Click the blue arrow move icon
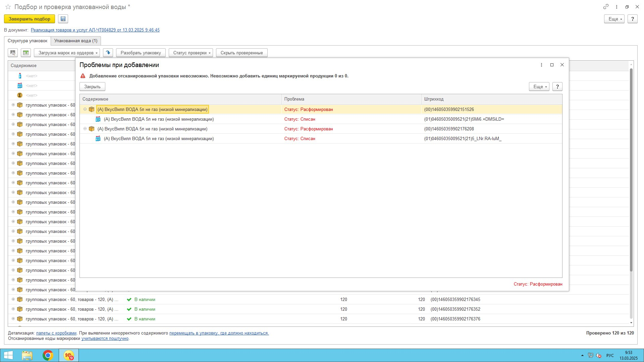This screenshot has height=362, width=644. coord(108,53)
